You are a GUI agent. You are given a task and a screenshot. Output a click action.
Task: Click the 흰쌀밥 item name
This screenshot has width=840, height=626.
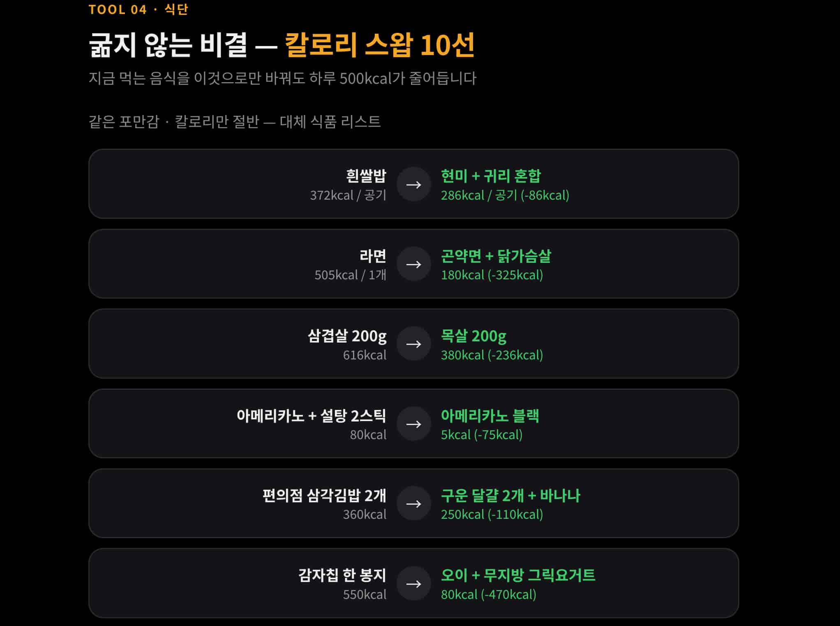click(x=366, y=176)
